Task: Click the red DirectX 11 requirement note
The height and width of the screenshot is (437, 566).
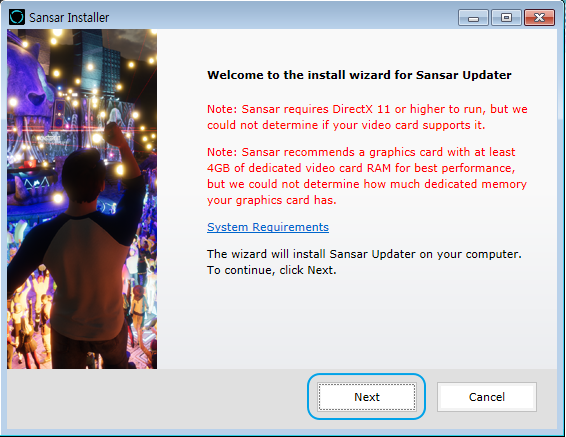Action: 367,117
